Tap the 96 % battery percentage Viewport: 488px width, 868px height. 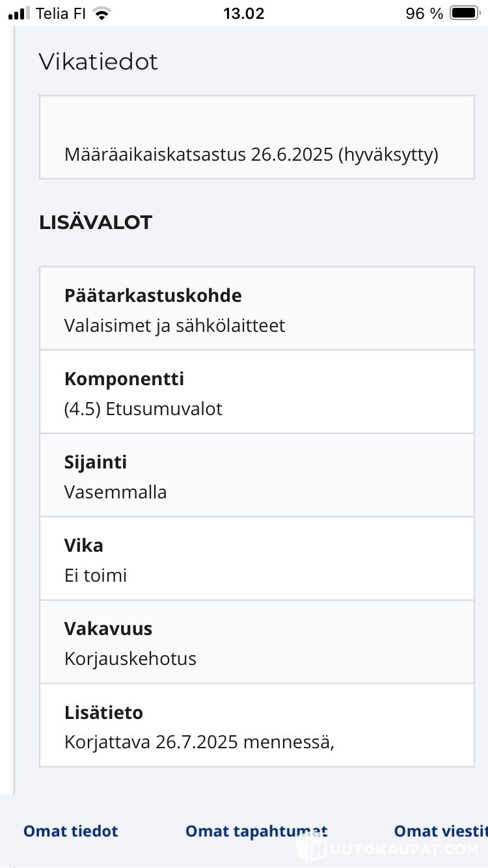pyautogui.click(x=424, y=13)
